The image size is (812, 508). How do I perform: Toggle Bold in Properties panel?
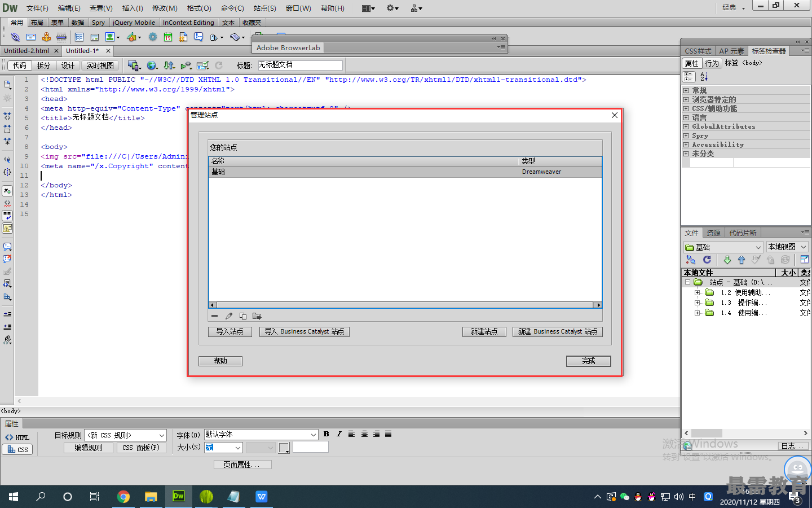click(x=326, y=434)
